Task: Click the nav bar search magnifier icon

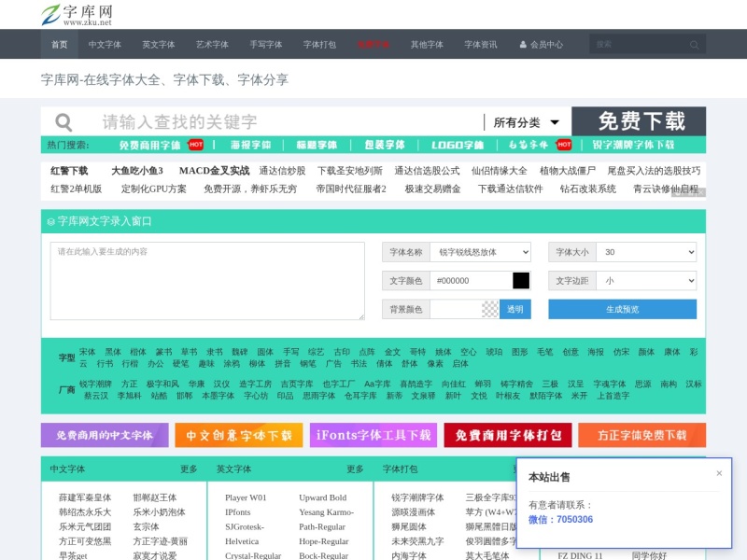Action: coord(694,45)
